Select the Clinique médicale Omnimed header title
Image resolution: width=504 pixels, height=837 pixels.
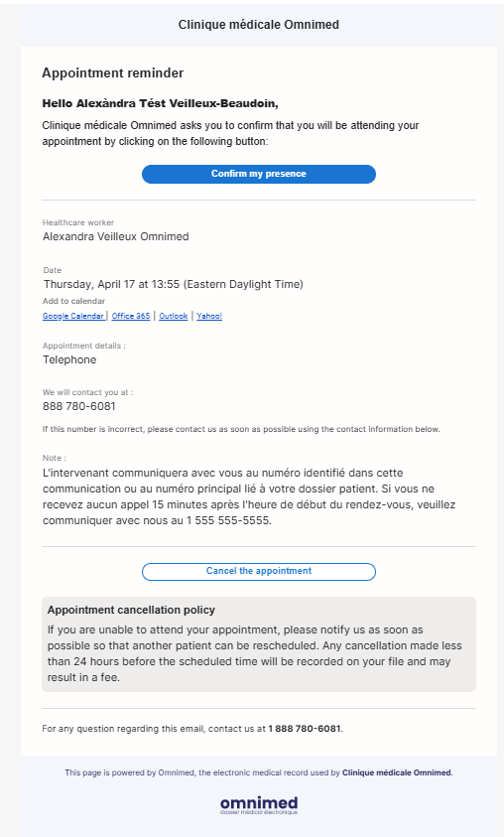(x=259, y=25)
